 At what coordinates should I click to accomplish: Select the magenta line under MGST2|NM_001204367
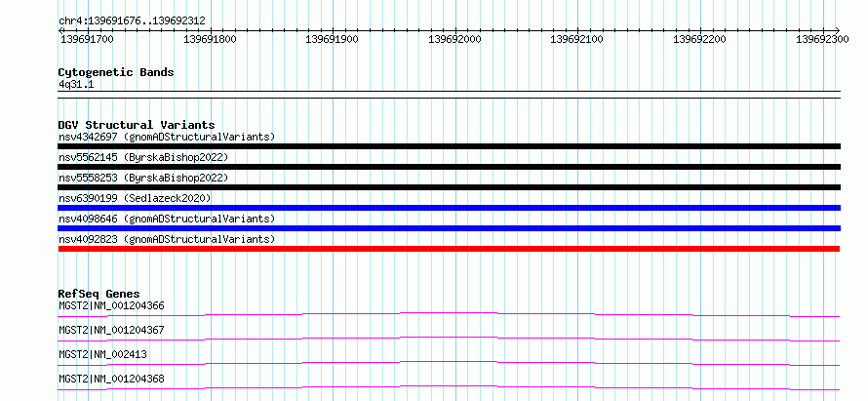[x=449, y=339]
